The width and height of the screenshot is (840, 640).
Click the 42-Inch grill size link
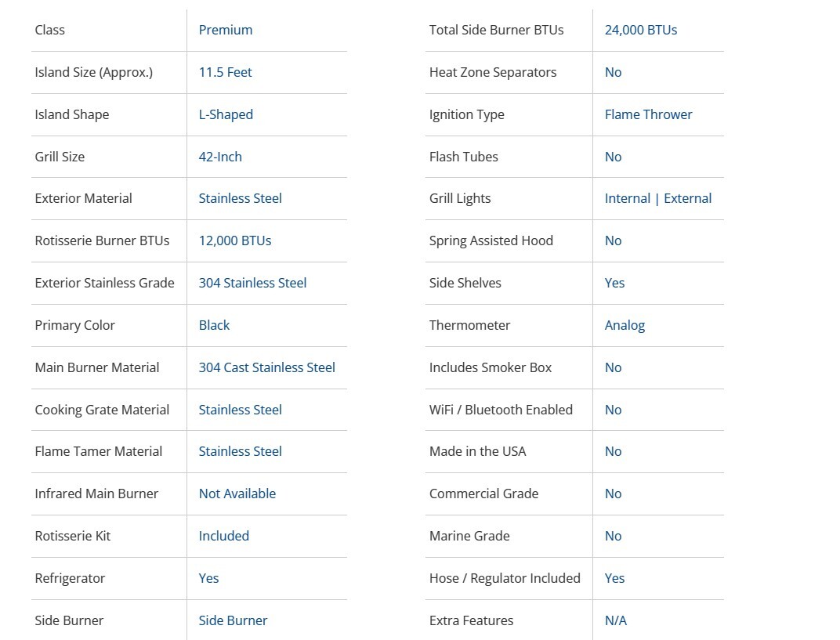[x=220, y=157]
